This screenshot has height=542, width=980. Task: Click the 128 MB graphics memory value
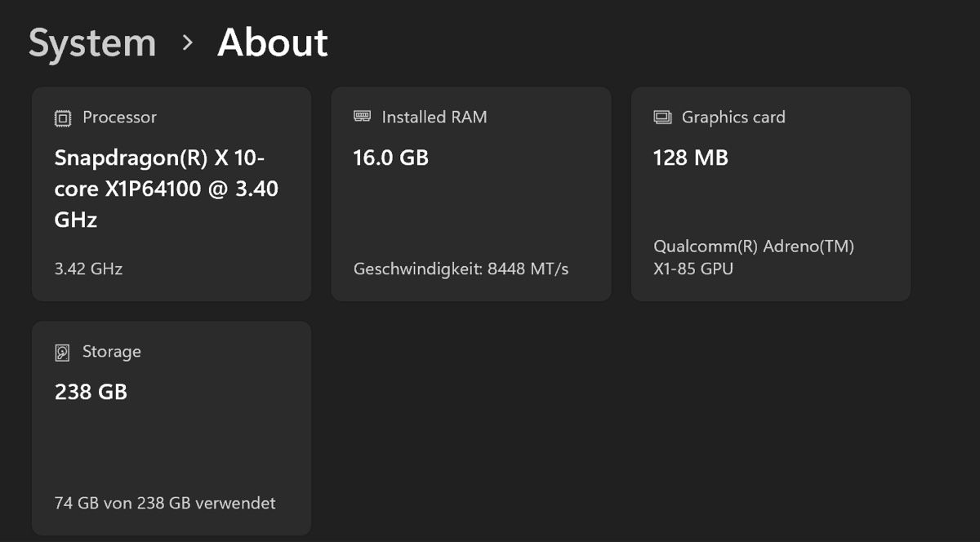tap(691, 158)
